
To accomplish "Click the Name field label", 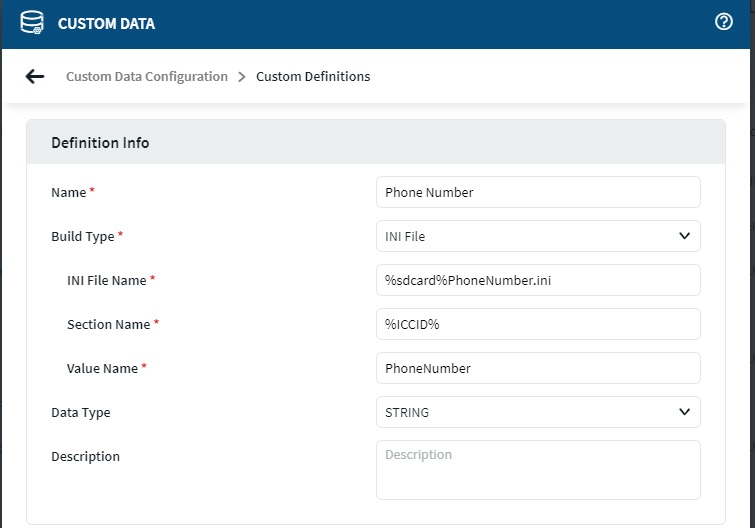I will pyautogui.click(x=68, y=192).
